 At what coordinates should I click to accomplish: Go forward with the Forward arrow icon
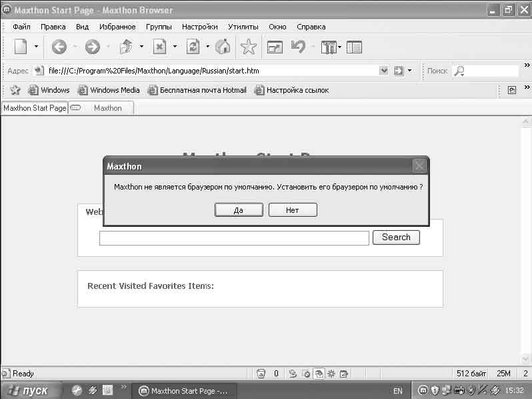[92, 47]
